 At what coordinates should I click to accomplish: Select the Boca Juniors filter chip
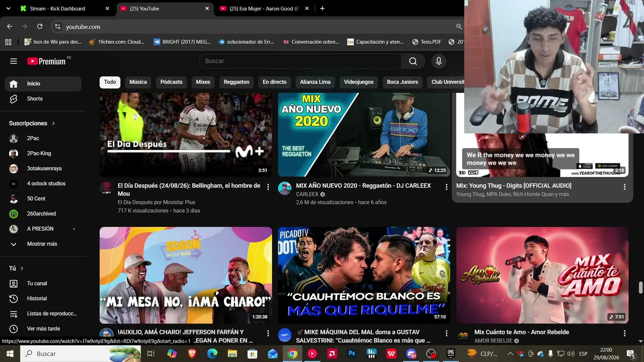(x=403, y=82)
